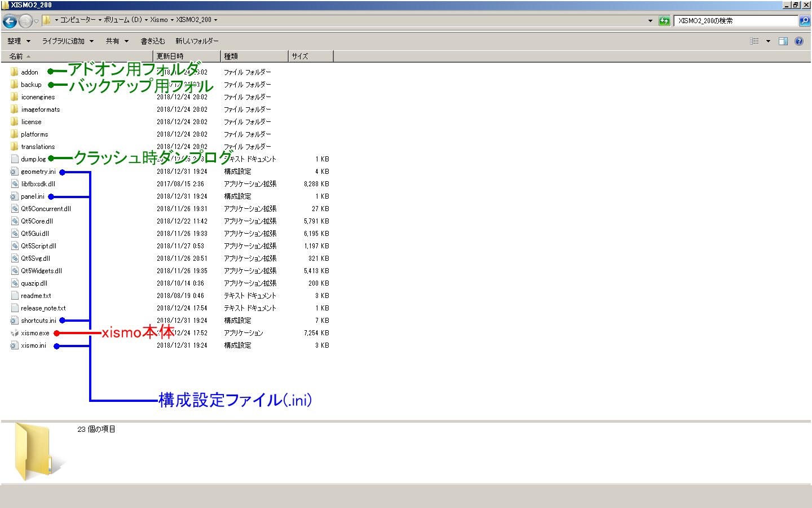The image size is (812, 508).
Task: Click 新しいフォルダー to create a folder
Action: point(197,41)
